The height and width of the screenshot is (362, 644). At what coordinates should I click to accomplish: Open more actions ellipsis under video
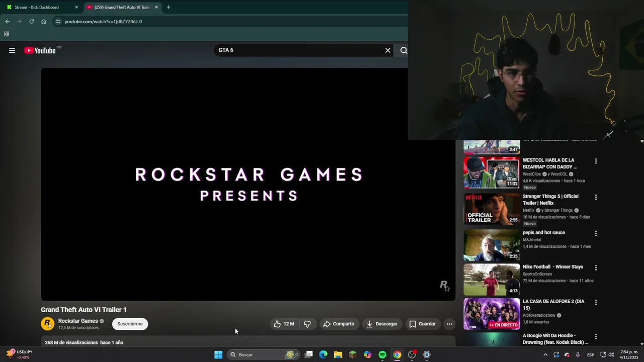[449, 324]
